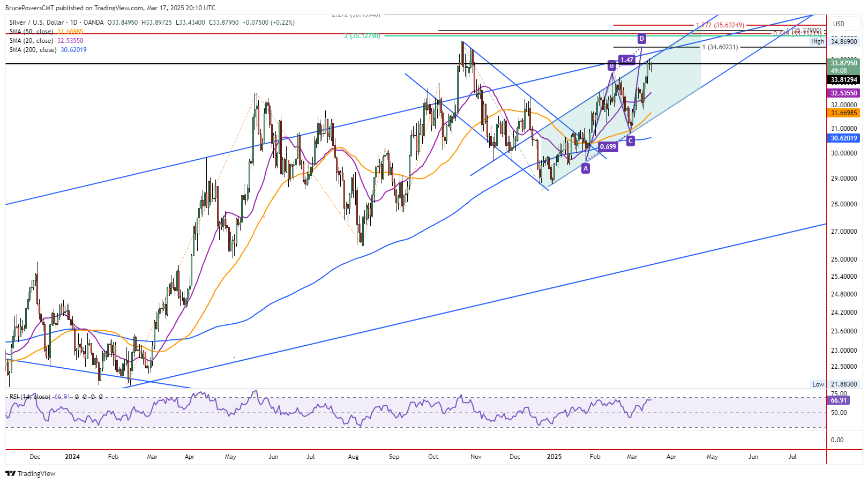
Task: Click pattern point marker A
Action: coord(586,168)
